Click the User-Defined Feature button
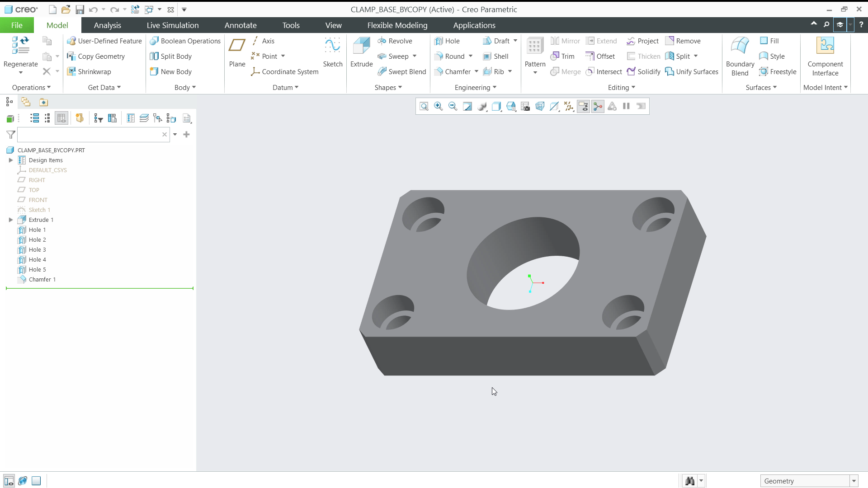Screen dimensions: 868x488 (104, 41)
